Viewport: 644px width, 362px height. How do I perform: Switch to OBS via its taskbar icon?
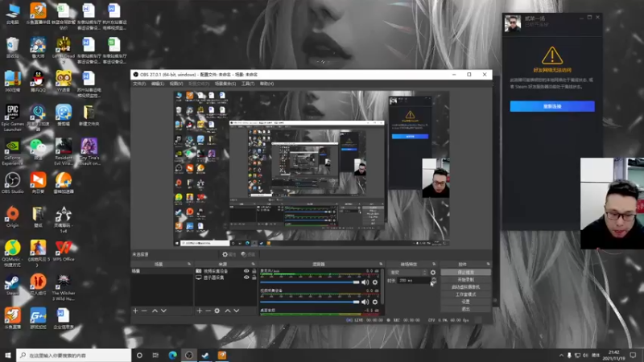click(x=189, y=355)
